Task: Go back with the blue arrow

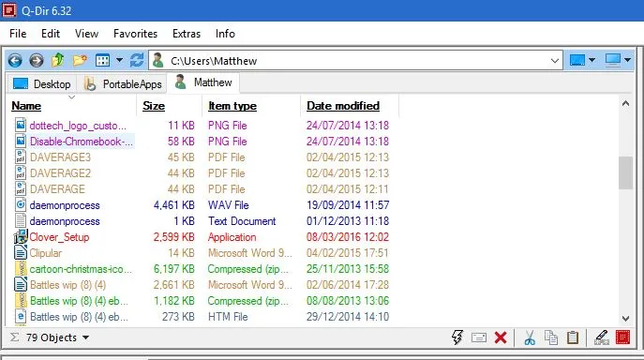Action: coord(15,61)
